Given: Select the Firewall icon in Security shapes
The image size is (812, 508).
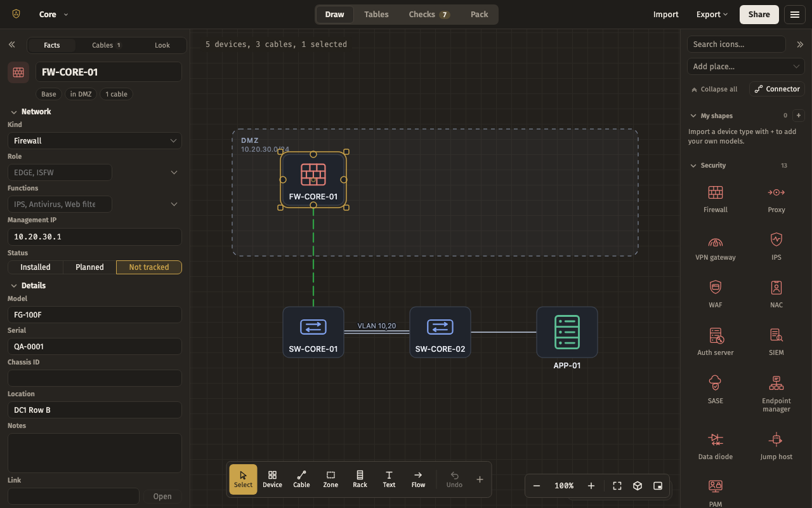Looking at the screenshot, I should coord(716,192).
